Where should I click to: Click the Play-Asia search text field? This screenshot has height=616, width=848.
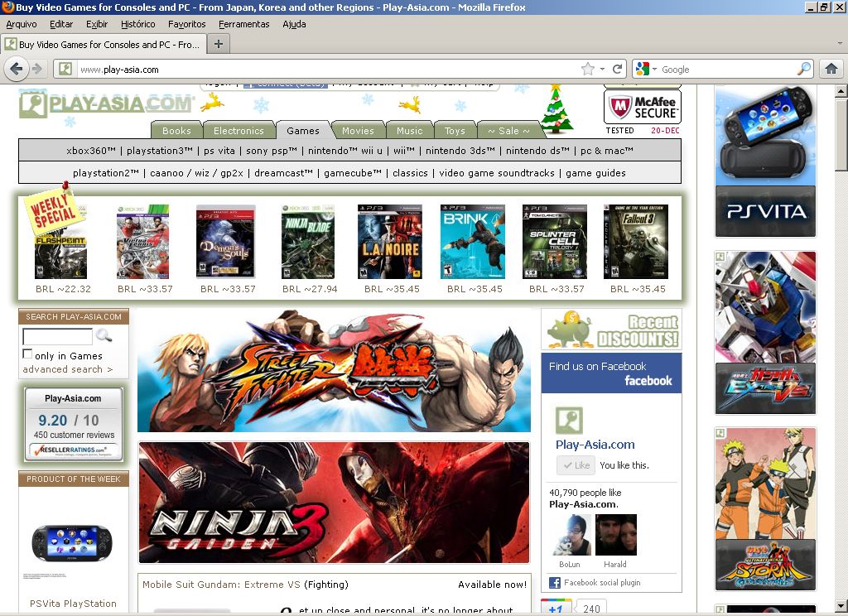[57, 337]
